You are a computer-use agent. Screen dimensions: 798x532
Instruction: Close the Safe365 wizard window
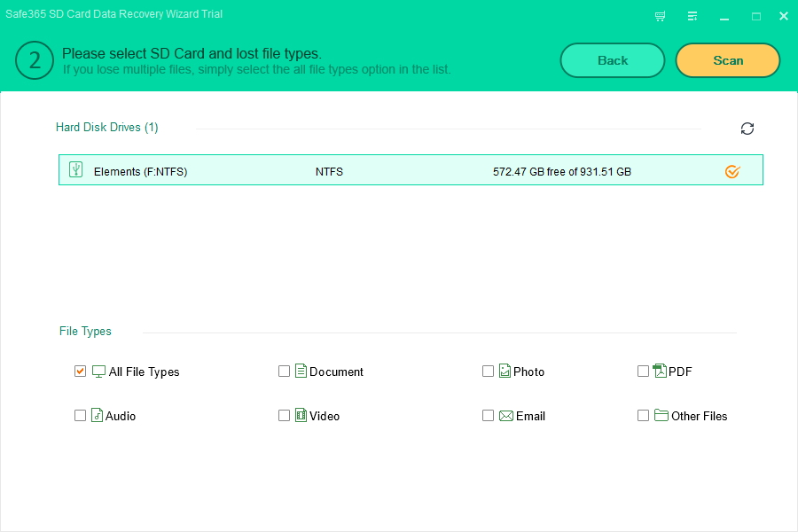[x=784, y=16]
